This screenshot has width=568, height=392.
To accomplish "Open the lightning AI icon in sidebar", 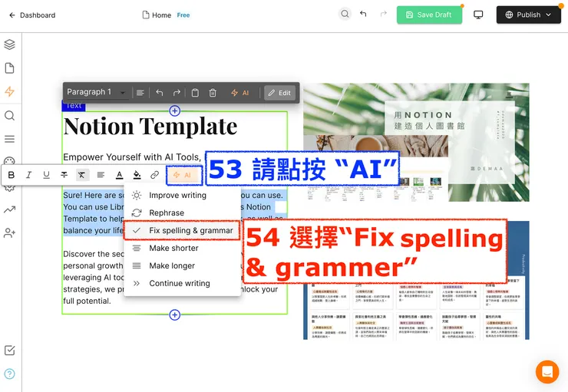I will (x=10, y=91).
